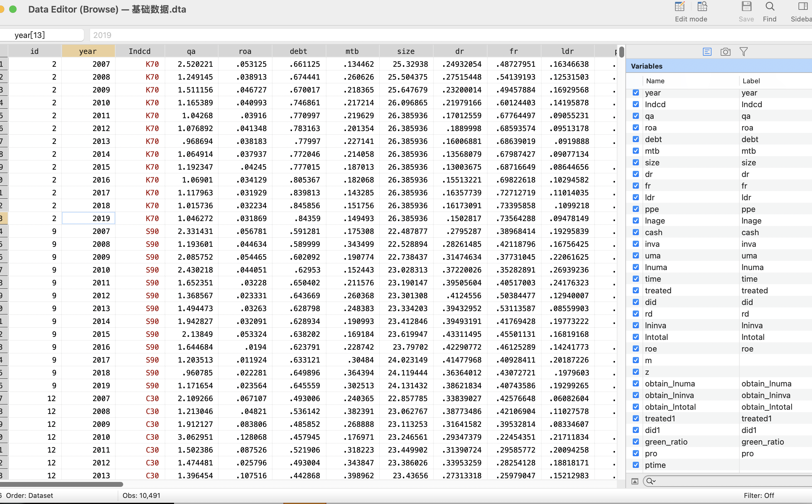Click the horizontal scrollbar at the bottom
This screenshot has width=812, height=504.
(62, 484)
